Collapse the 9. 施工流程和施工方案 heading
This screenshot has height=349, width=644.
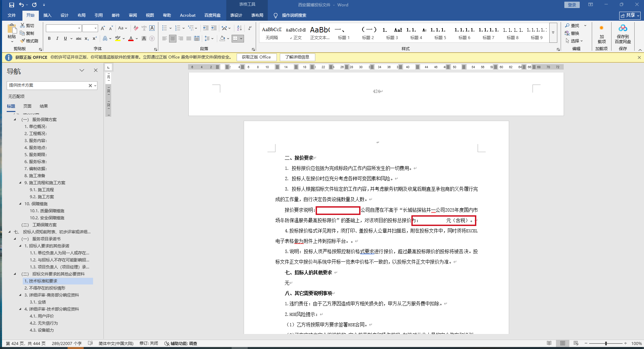[x=20, y=183]
